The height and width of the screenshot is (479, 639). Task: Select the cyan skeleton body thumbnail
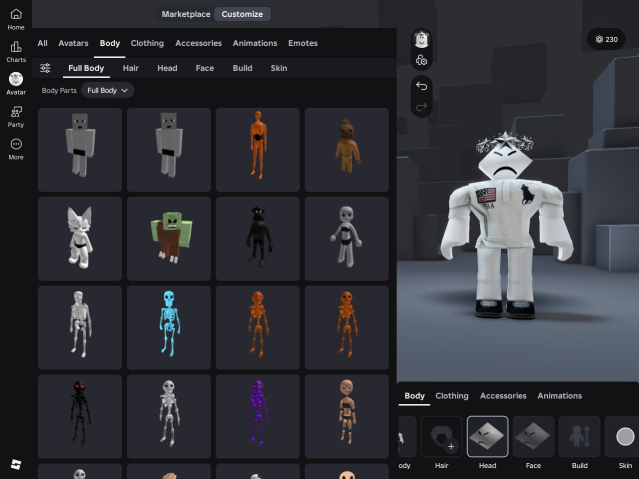[169, 326]
